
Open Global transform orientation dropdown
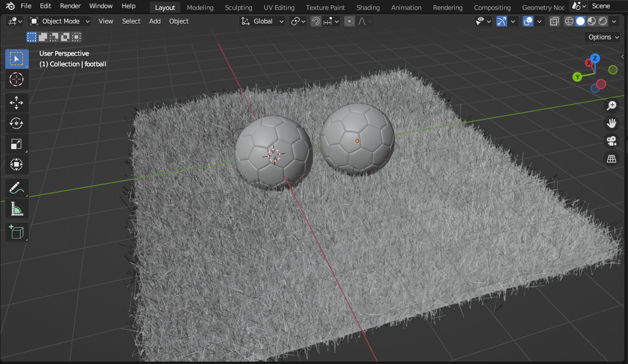click(x=263, y=21)
